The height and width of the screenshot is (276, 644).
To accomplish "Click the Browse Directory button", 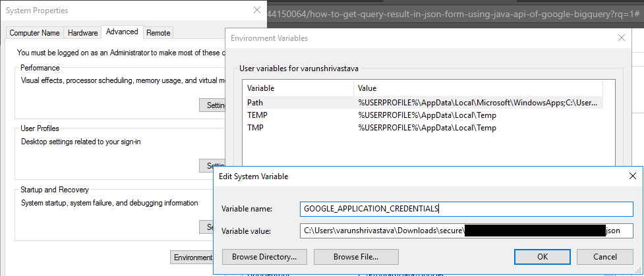I will tap(264, 257).
